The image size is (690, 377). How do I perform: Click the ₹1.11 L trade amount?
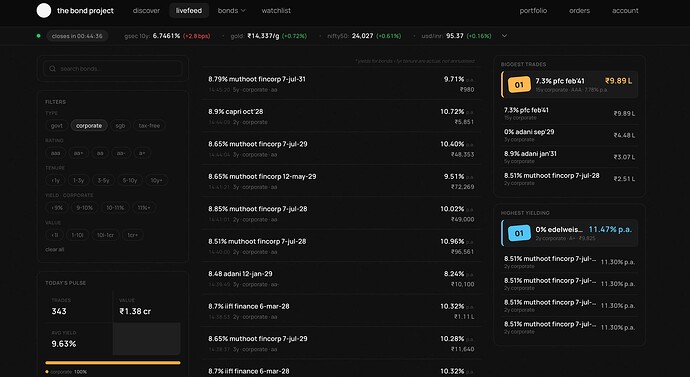pyautogui.click(x=464, y=317)
